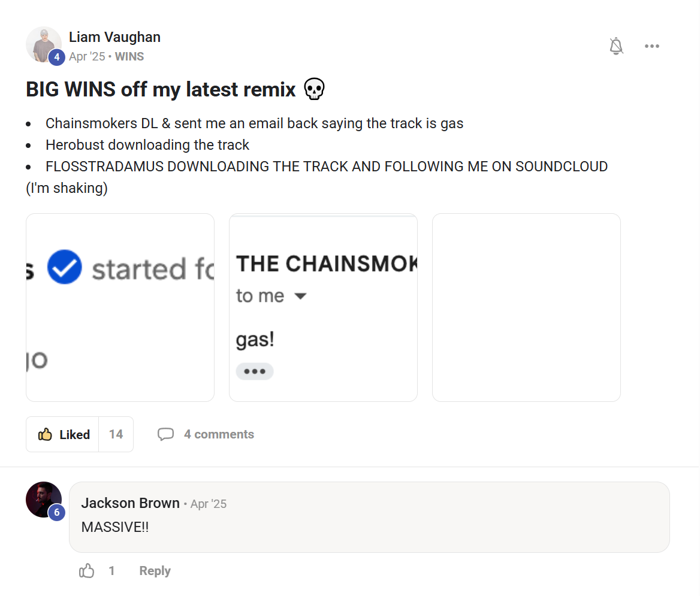The width and height of the screenshot is (700, 596).
Task: Reply to Jackson Brown's comment
Action: [155, 571]
